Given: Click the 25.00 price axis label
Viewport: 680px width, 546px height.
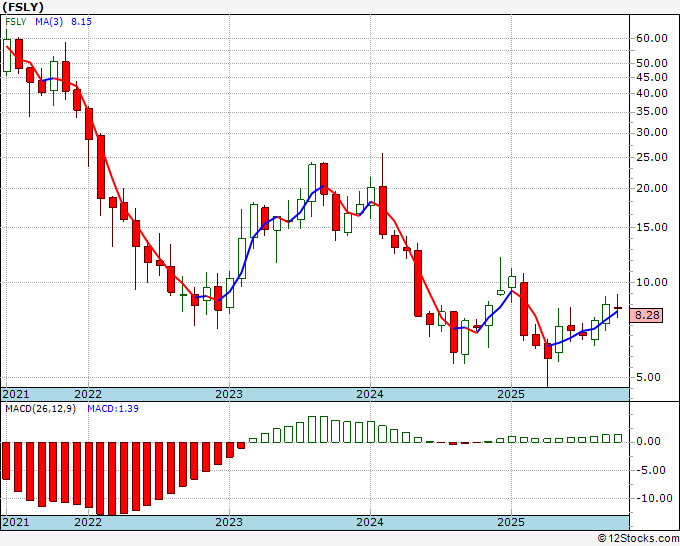Looking at the screenshot, I should (651, 157).
